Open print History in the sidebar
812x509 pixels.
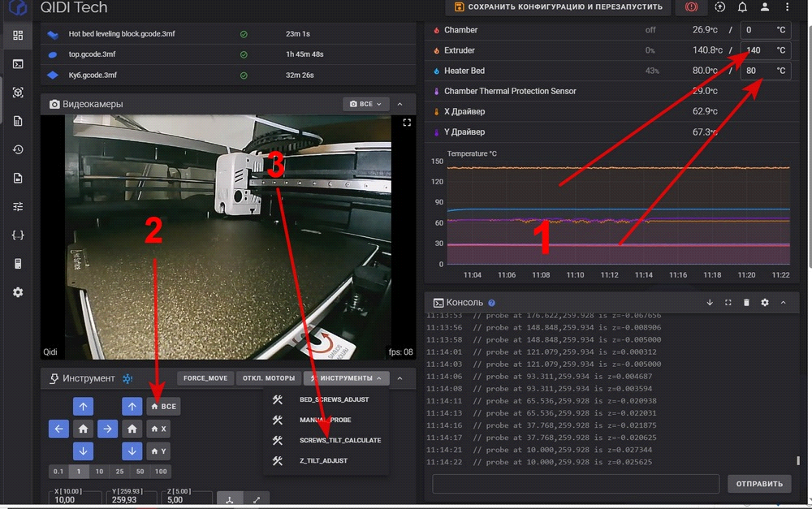click(18, 150)
